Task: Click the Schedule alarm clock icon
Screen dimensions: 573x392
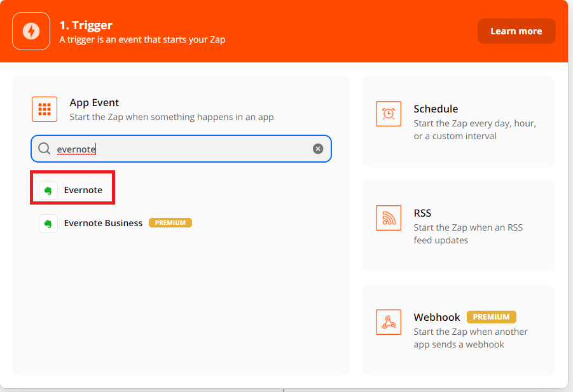Action: tap(388, 114)
